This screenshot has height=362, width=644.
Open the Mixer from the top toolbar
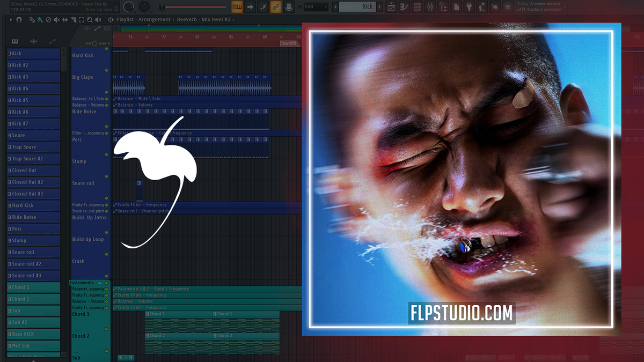(x=430, y=6)
